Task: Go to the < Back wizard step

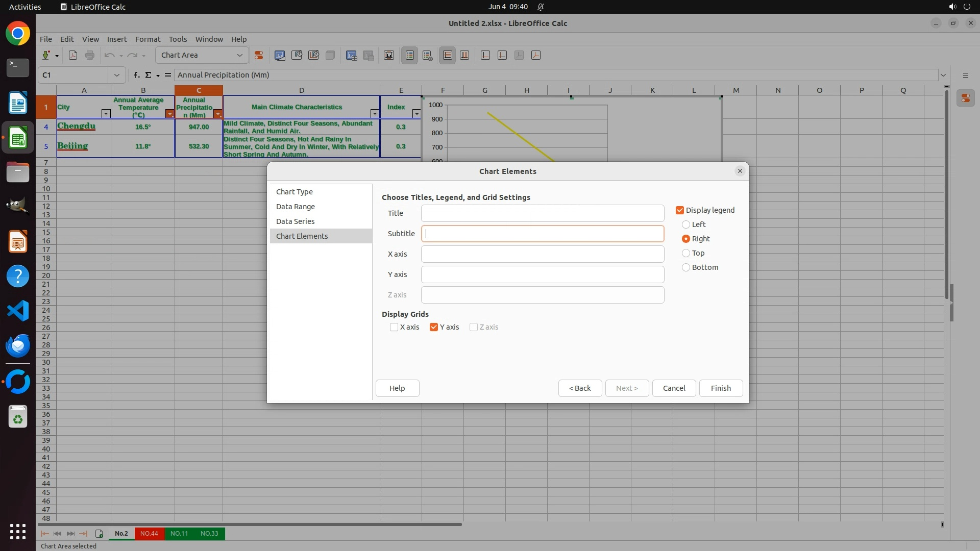Action: [580, 388]
